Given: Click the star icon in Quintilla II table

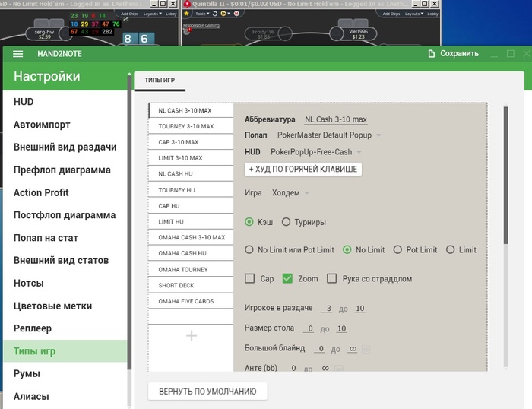Looking at the screenshot, I should 186,14.
